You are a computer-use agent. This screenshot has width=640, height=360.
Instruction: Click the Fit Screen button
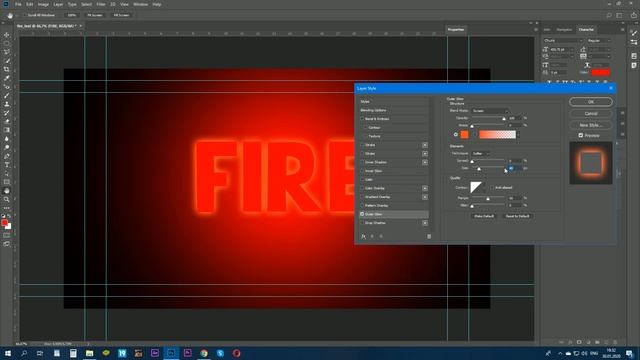point(95,15)
